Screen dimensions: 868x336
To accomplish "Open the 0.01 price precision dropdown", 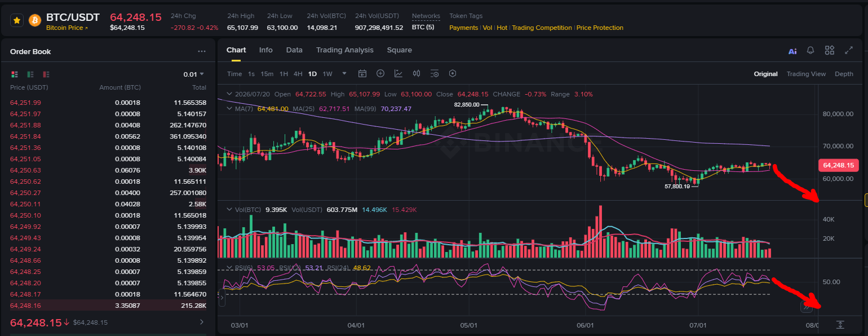I will (194, 74).
